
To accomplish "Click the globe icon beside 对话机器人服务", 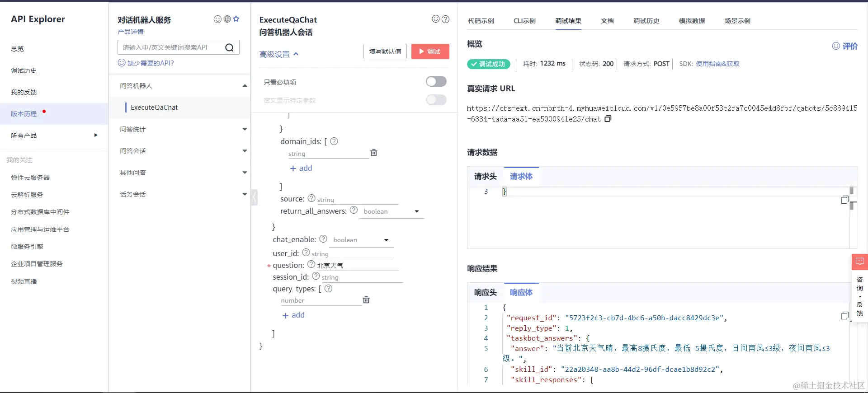I will [x=227, y=19].
